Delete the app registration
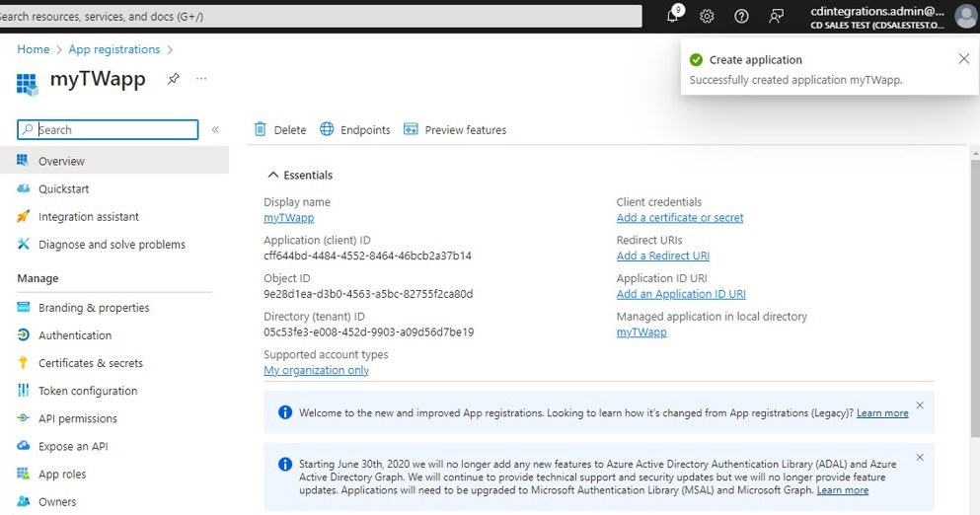Image resolution: width=980 pixels, height=515 pixels. 280,130
